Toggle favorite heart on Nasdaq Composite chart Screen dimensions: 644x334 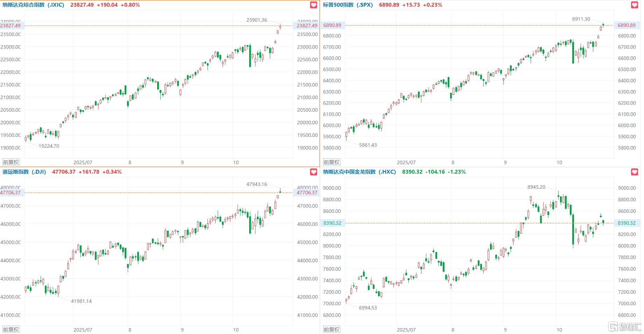[314, 5]
